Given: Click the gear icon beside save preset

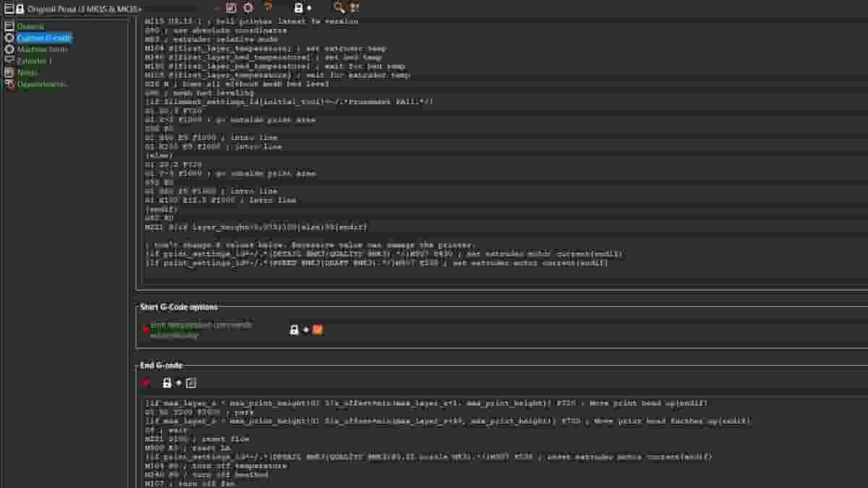Looking at the screenshot, I should 248,8.
